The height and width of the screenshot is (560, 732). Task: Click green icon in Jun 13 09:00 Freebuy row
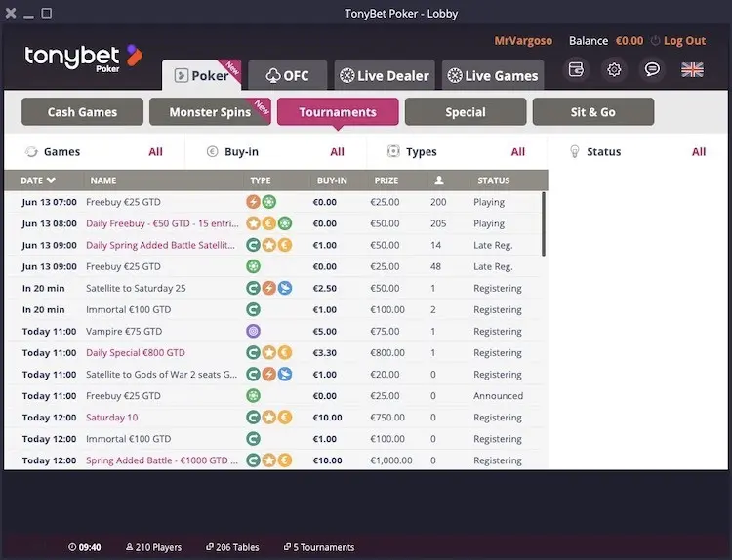(253, 266)
